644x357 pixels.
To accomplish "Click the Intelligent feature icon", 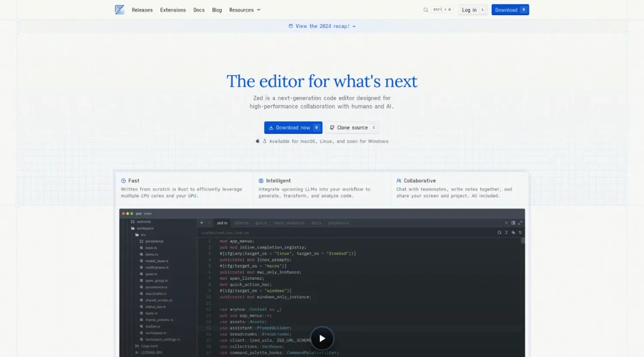I will 261,181.
